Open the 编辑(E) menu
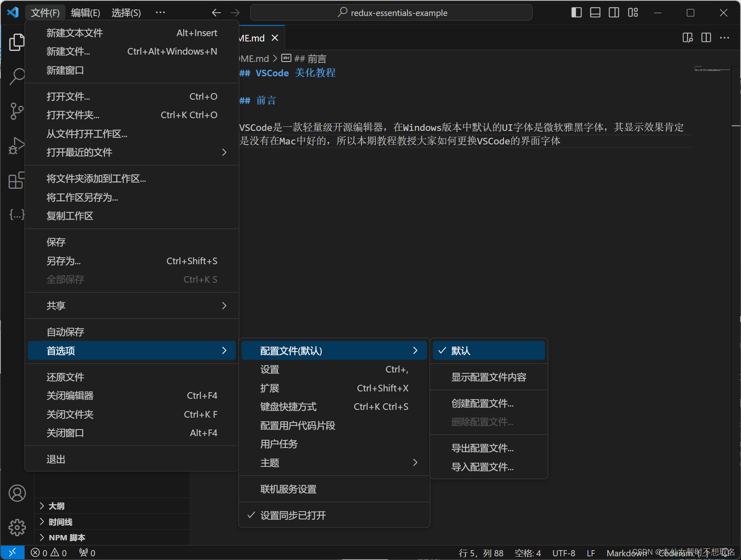Image resolution: width=741 pixels, height=560 pixels. 85,12
